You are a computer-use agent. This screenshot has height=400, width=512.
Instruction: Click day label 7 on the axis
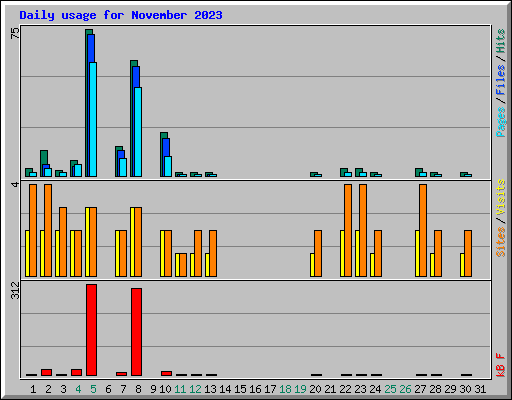click(123, 389)
